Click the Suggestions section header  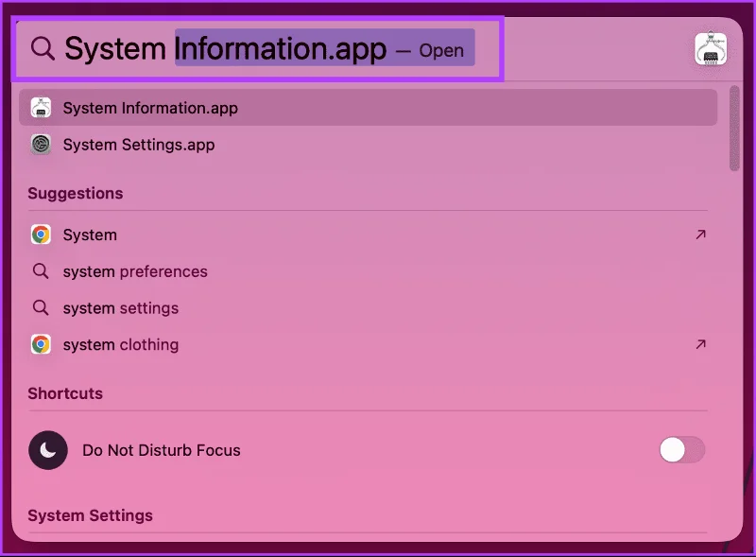pyautogui.click(x=76, y=194)
